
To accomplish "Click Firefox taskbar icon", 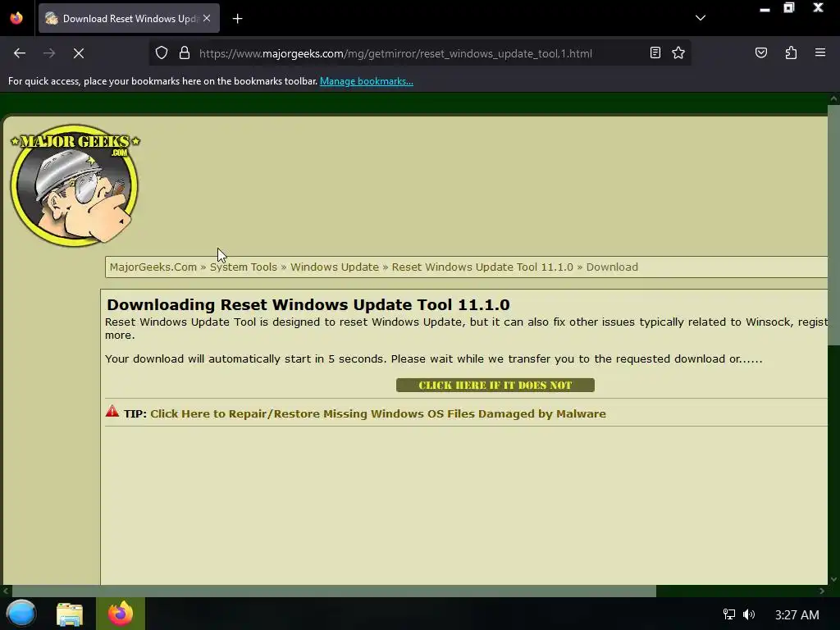I will point(121,614).
